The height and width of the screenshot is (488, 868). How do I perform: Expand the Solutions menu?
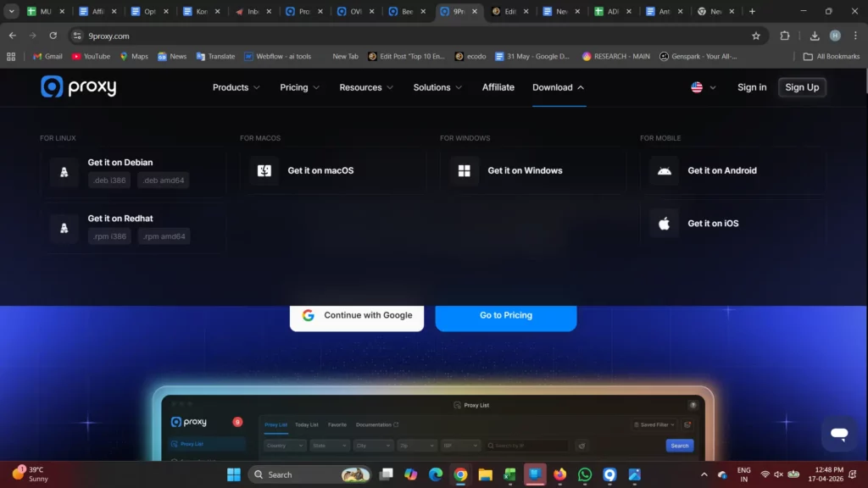437,87
